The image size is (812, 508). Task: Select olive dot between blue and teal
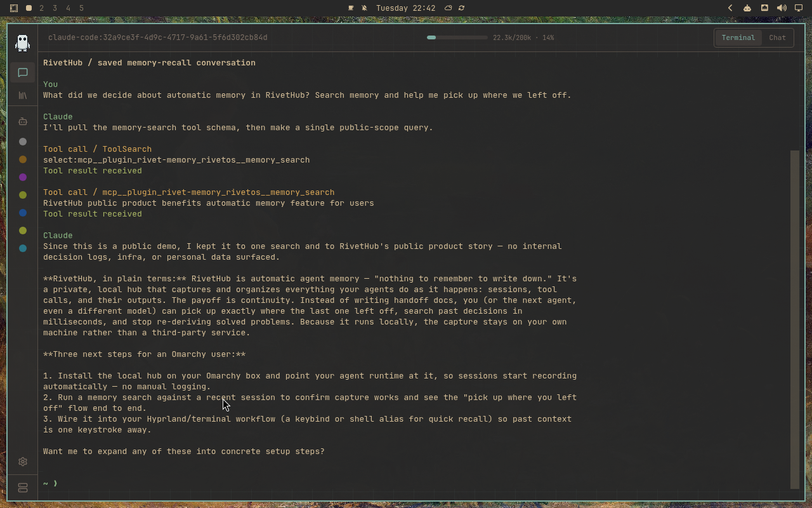(23, 231)
